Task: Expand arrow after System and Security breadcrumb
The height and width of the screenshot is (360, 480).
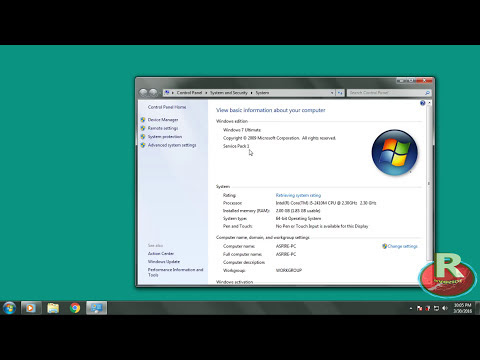Action: [251, 93]
